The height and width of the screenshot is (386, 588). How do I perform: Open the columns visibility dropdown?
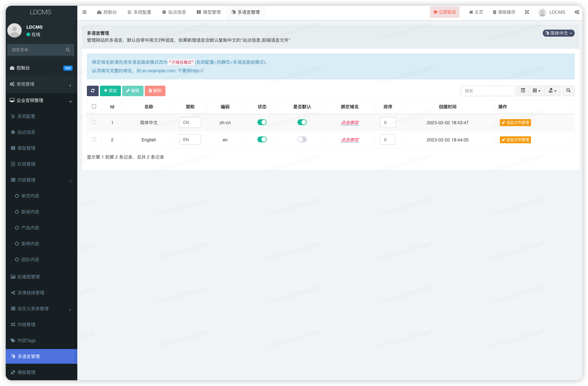[x=536, y=91]
